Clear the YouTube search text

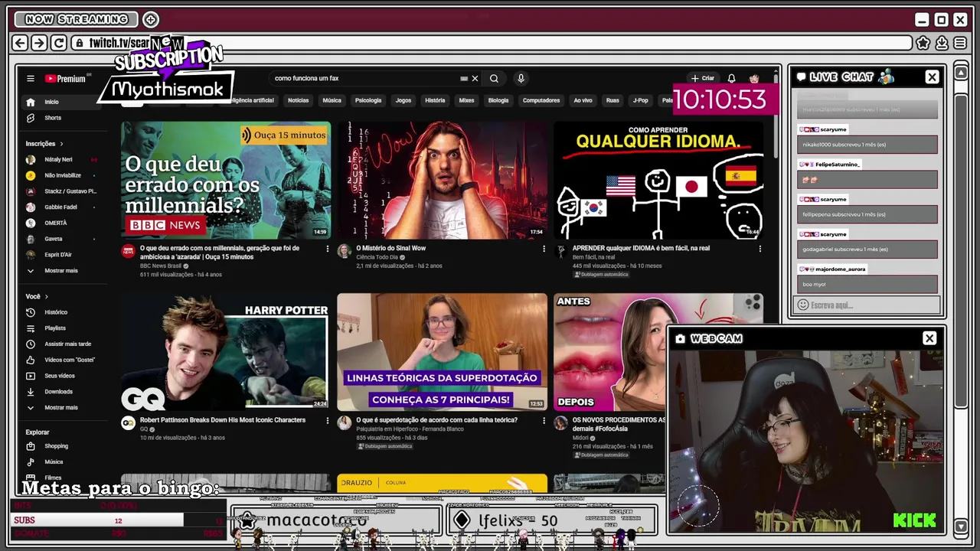coord(475,78)
